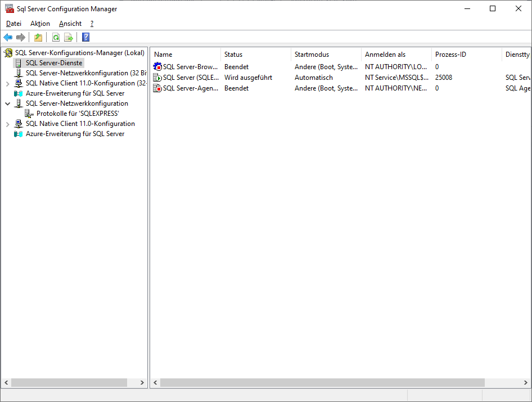Image resolution: width=532 pixels, height=402 pixels.
Task: Open Help via the question mark icon
Action: pyautogui.click(x=85, y=38)
